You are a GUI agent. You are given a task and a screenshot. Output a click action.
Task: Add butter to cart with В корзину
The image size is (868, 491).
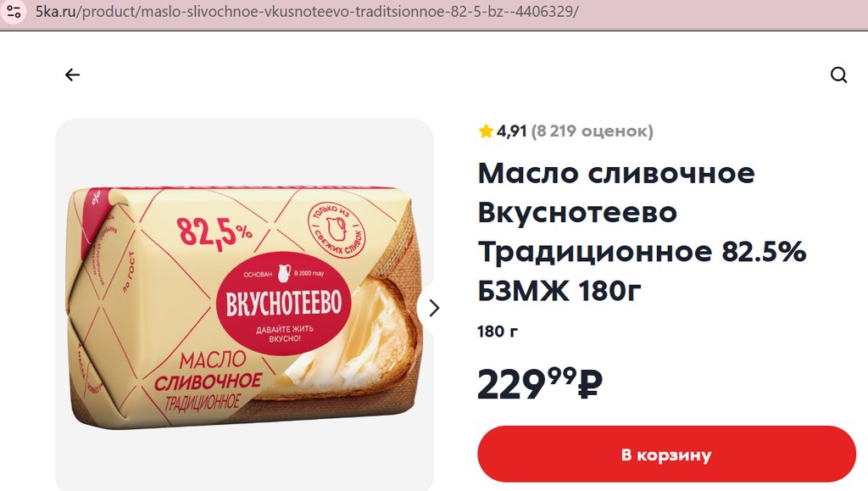(x=666, y=455)
